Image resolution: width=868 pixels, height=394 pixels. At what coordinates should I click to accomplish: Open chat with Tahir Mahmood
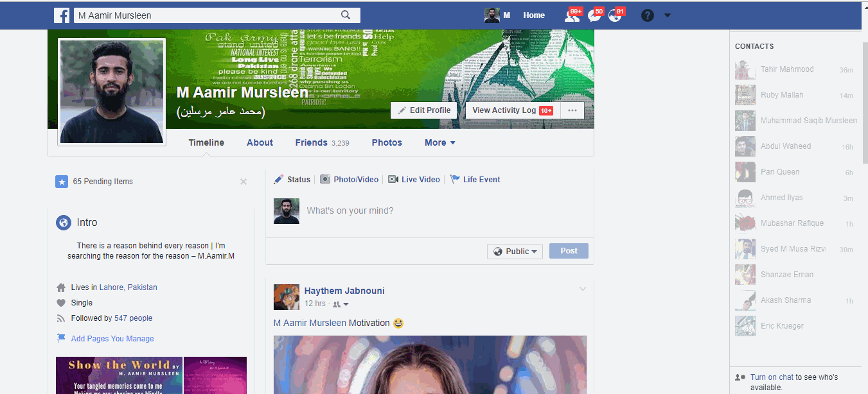tap(787, 69)
